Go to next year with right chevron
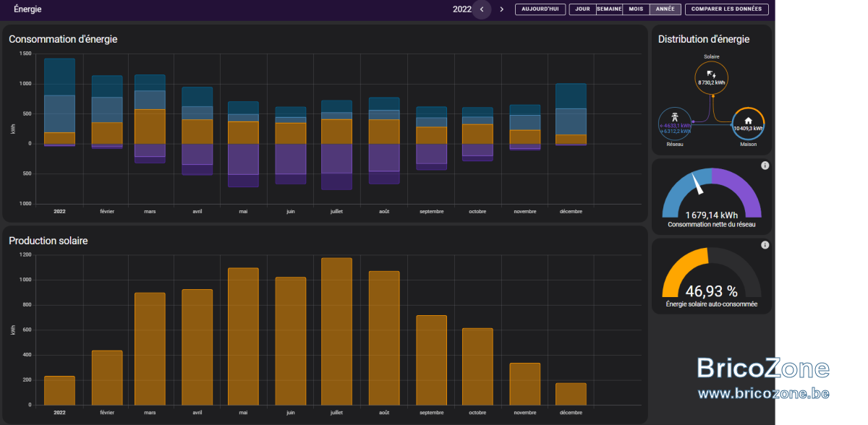The image size is (868, 425). [x=501, y=9]
